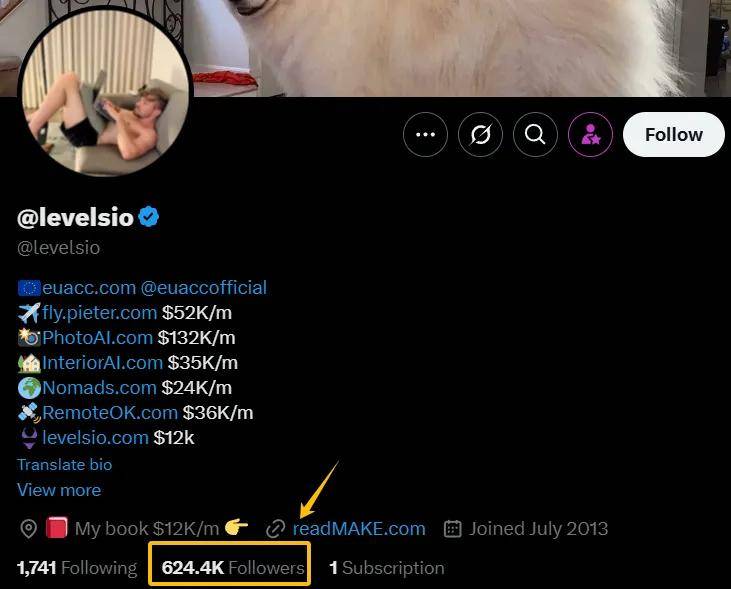Image resolution: width=731 pixels, height=589 pixels.
Task: Click Translate bio
Action: pos(64,464)
